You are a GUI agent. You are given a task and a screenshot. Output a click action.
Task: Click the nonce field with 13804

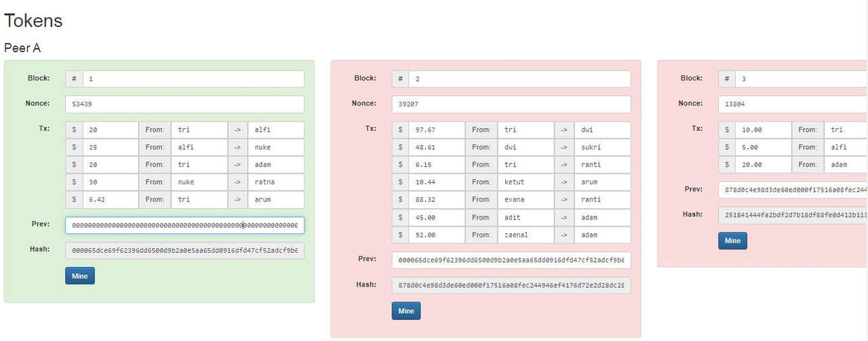793,104
